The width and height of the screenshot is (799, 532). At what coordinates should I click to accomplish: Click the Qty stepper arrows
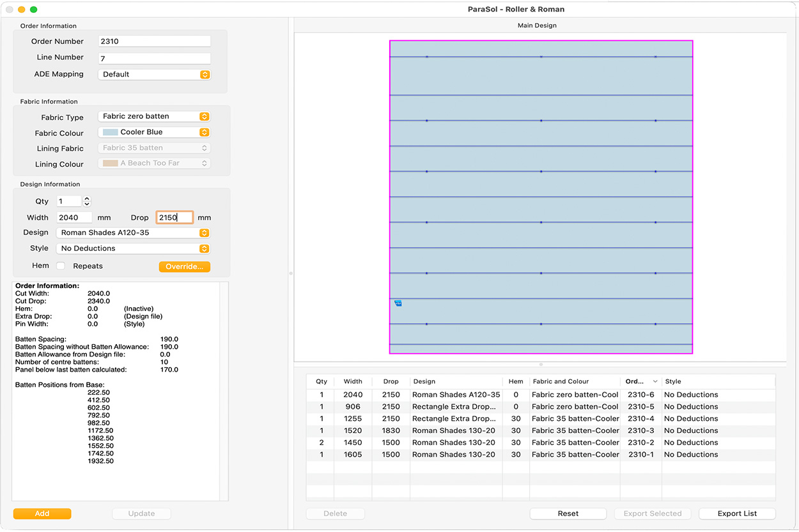click(x=87, y=201)
